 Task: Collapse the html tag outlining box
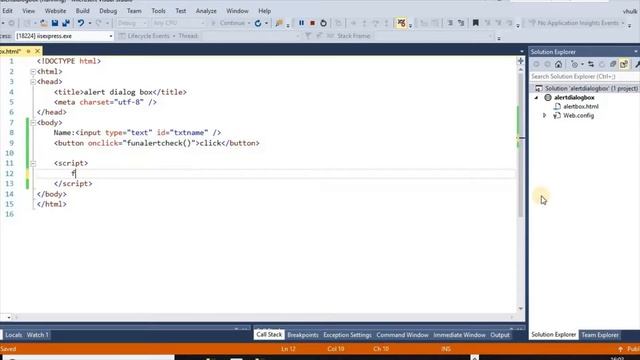[x=33, y=71]
